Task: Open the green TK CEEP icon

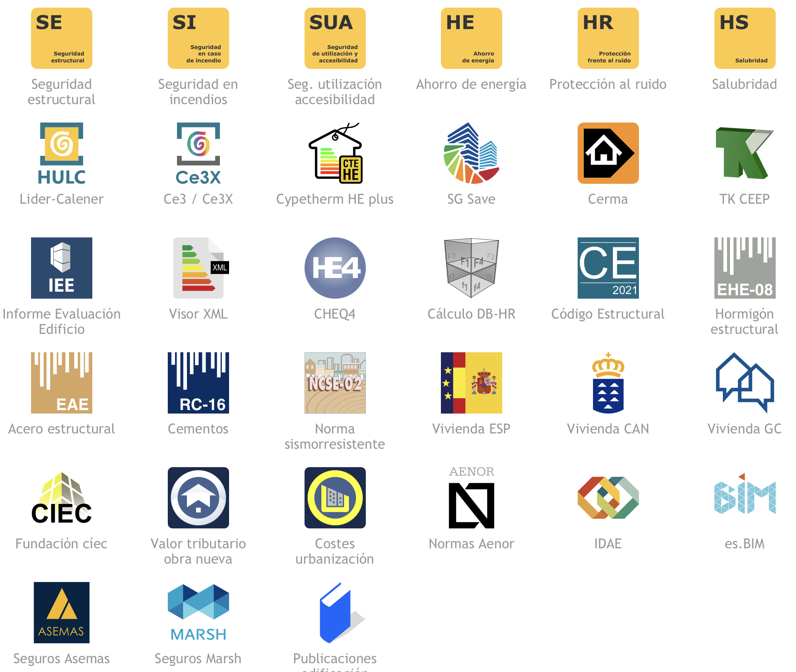Action: coord(744,153)
